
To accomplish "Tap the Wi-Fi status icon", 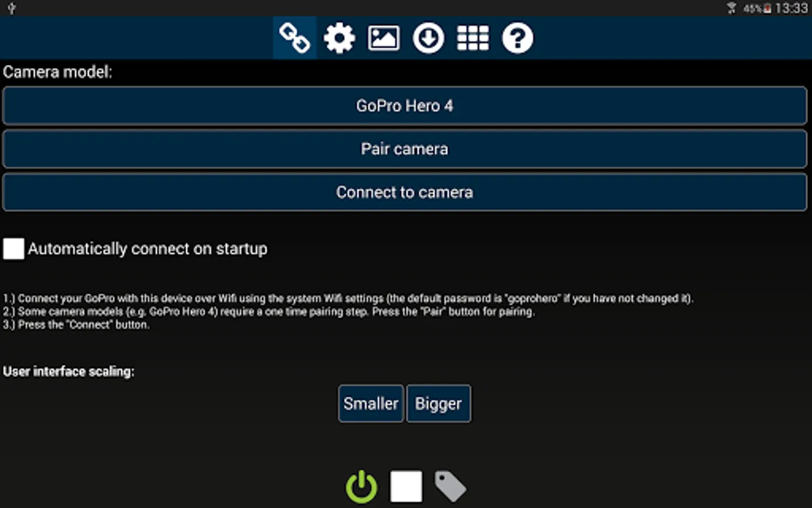I will [x=731, y=8].
